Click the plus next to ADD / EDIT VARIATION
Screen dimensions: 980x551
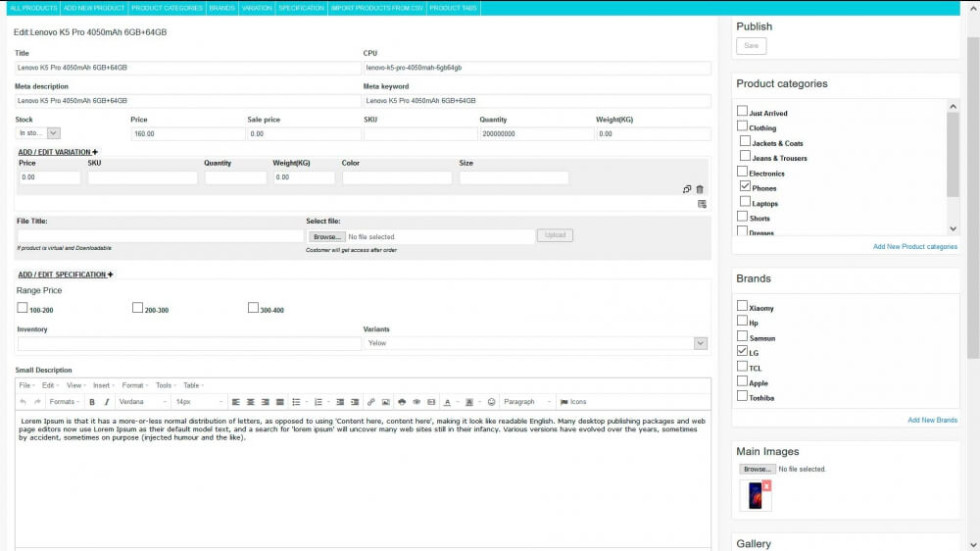[x=95, y=152]
